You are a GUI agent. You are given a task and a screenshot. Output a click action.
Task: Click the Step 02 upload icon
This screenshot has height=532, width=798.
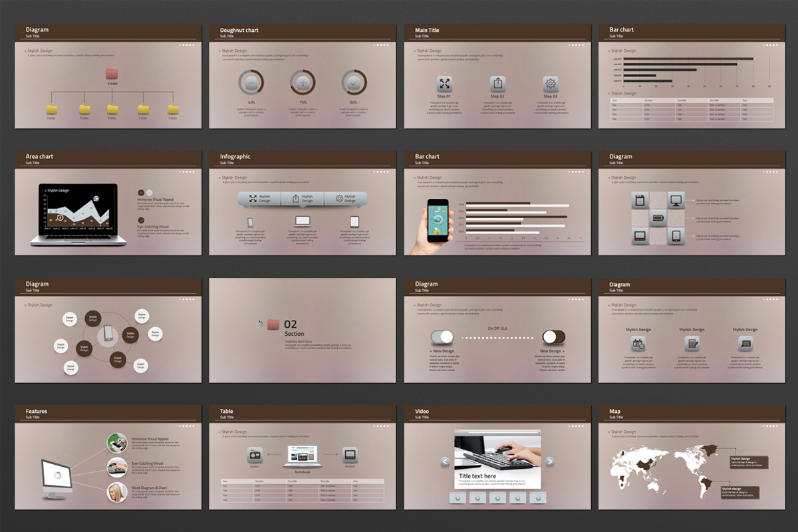tap(497, 82)
